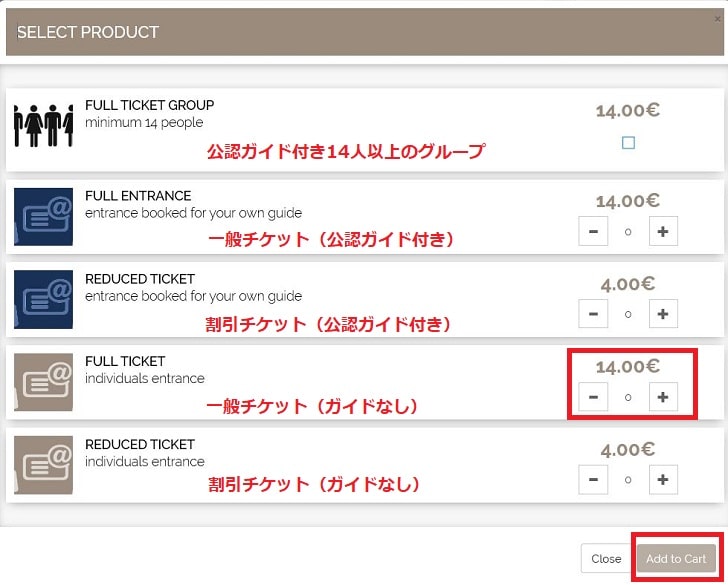This screenshot has width=728, height=585.
Task: Add one guided Reduced Ticket with plus
Action: pos(663,314)
